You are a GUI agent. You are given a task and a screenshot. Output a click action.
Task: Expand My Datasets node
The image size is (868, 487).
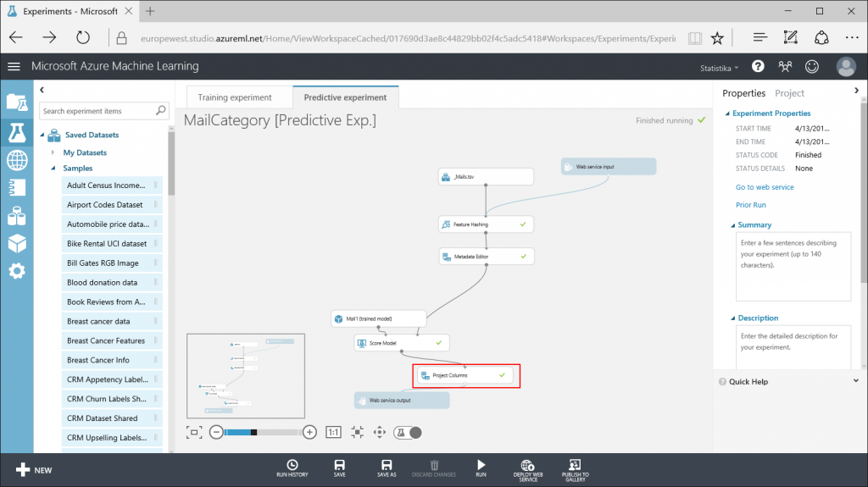click(x=53, y=152)
